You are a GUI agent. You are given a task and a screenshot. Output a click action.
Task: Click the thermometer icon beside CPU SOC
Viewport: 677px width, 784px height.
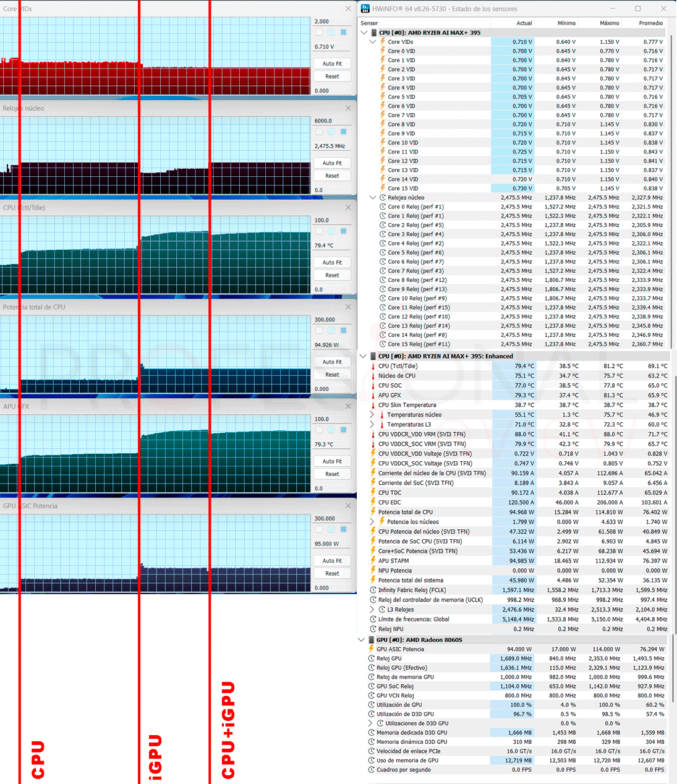(373, 385)
